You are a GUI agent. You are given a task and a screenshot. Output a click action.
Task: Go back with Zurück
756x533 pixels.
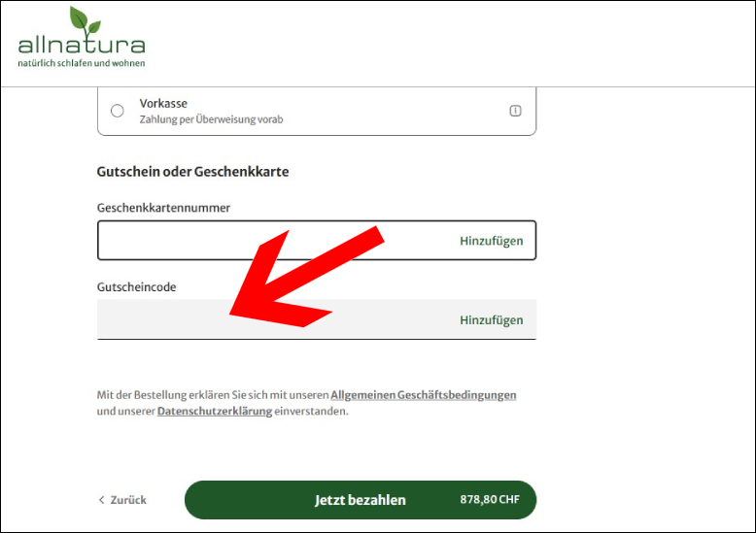pos(122,500)
